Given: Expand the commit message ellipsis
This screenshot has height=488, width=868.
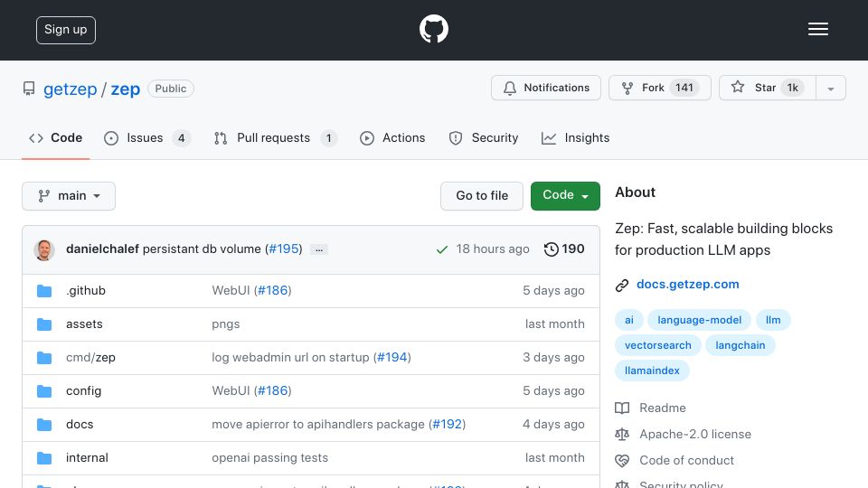Looking at the screenshot, I should click(319, 249).
